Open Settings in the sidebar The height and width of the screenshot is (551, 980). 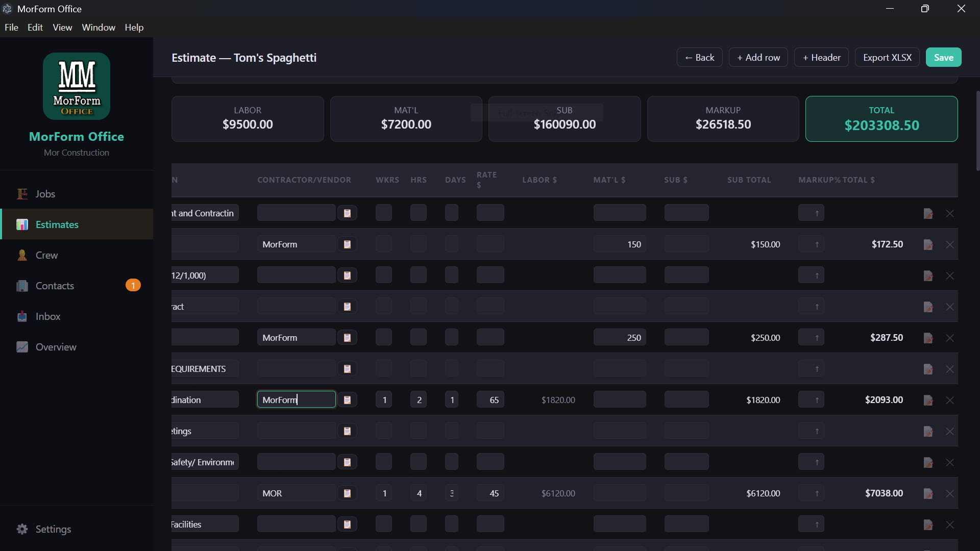(77, 529)
